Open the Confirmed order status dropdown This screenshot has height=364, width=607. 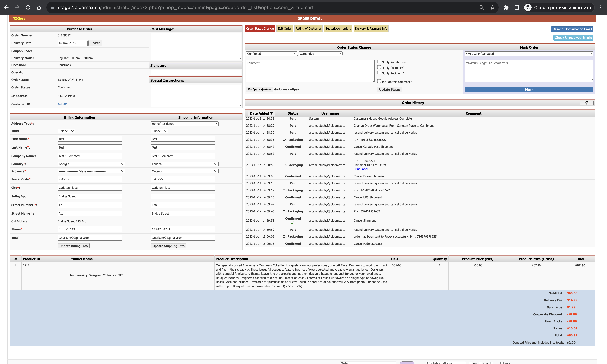click(272, 54)
